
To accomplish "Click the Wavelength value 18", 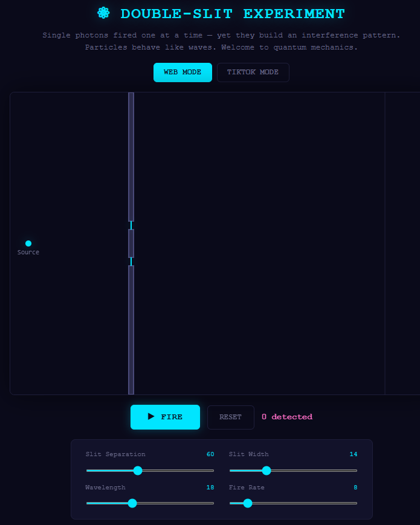I will [x=210, y=488].
